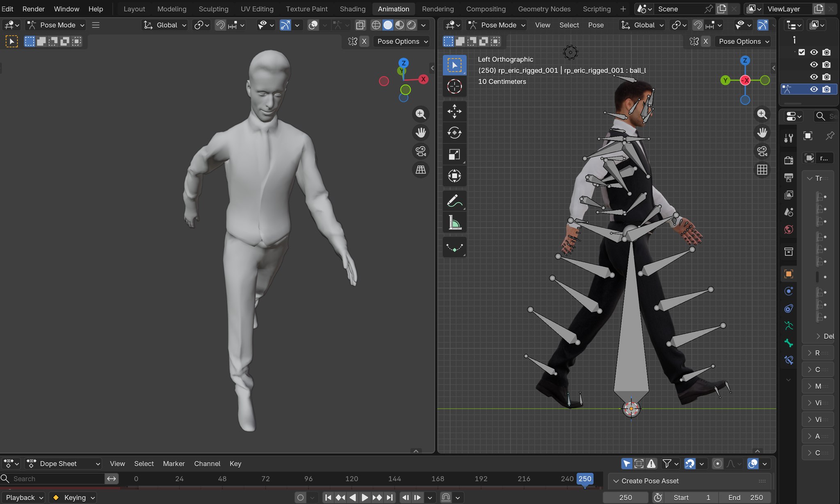
Task: Open Pose Options dropdown in right viewport
Action: [x=744, y=41]
